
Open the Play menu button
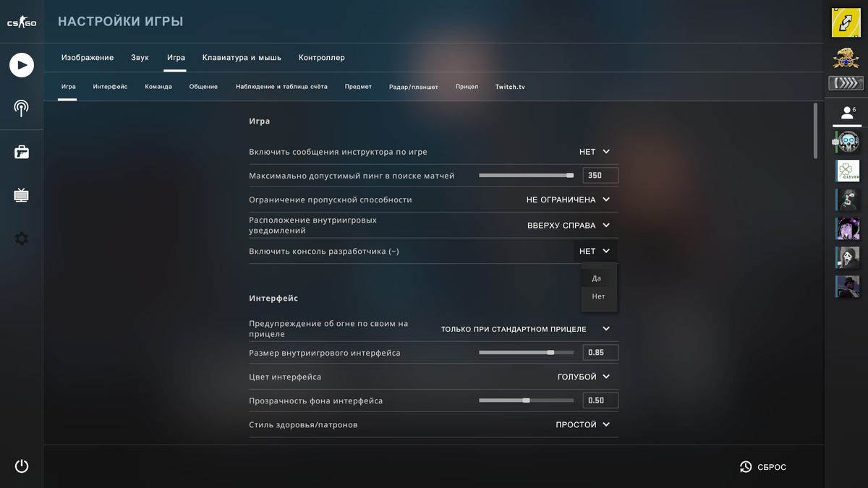[22, 65]
